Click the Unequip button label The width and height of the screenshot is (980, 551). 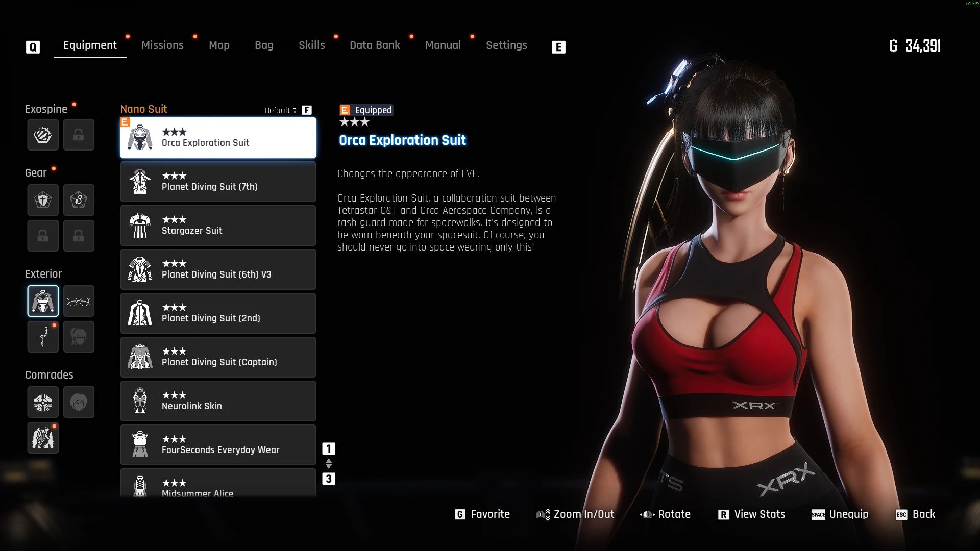coord(849,514)
